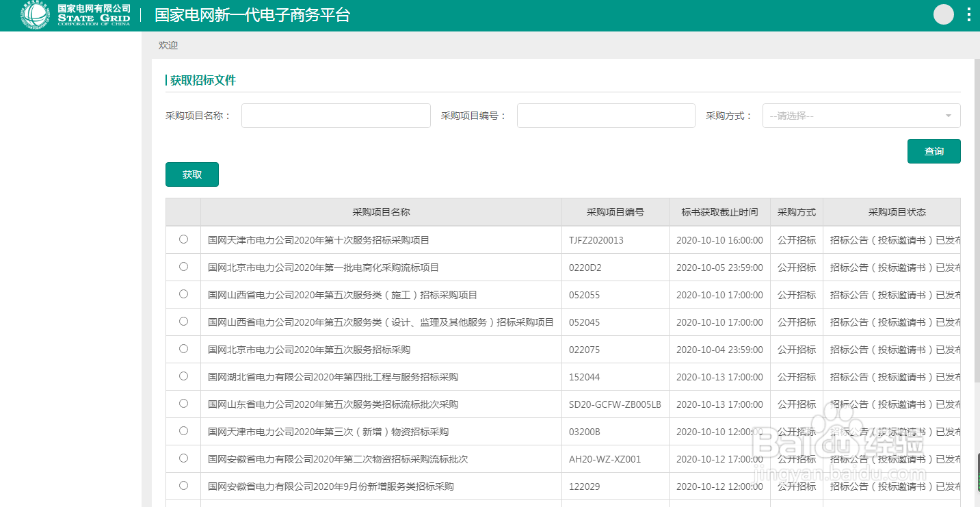Select the row for 国网湖北省电力有限公司2020年第四批工程与服务招标采购
The image size is (980, 507).
183,376
